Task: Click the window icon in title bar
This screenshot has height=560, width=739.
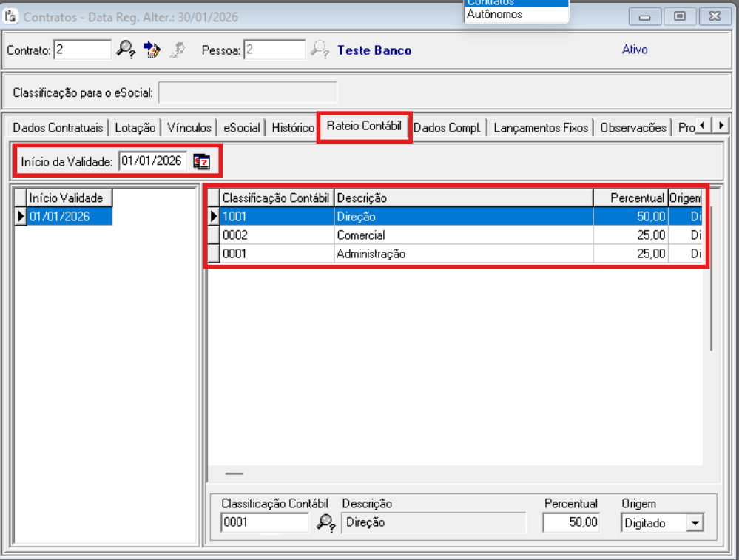Action: 11,16
